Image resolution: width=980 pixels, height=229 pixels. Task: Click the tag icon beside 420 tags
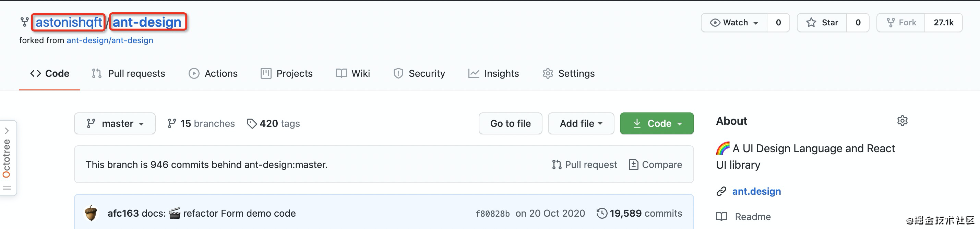click(252, 123)
